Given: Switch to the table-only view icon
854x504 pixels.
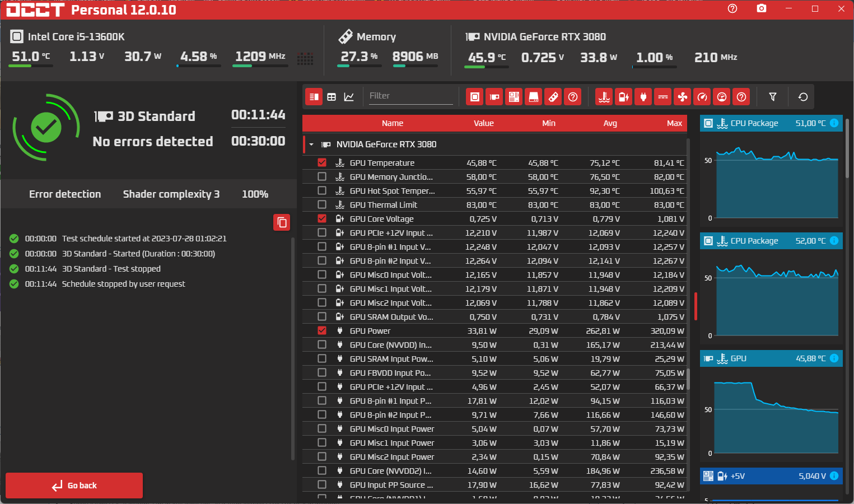Looking at the screenshot, I should 332,97.
